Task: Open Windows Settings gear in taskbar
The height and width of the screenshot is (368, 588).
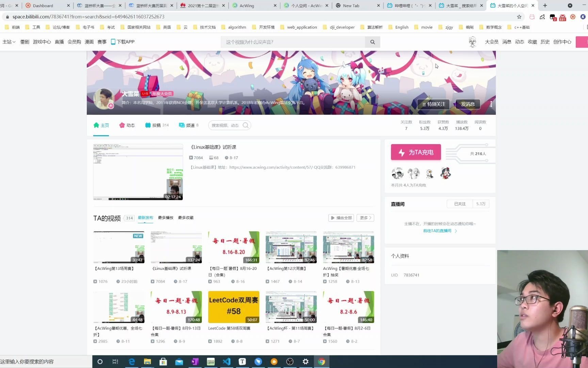Action: (x=306, y=362)
